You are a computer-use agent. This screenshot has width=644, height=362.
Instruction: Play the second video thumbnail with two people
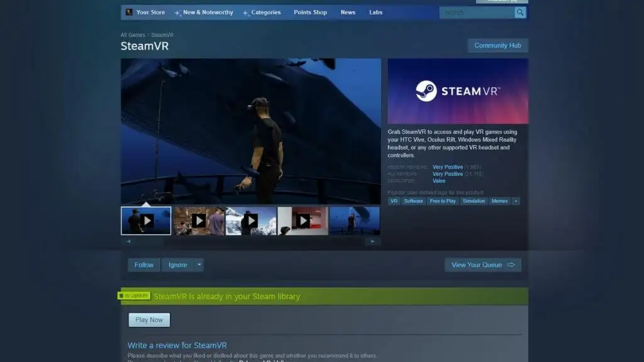[x=199, y=221]
